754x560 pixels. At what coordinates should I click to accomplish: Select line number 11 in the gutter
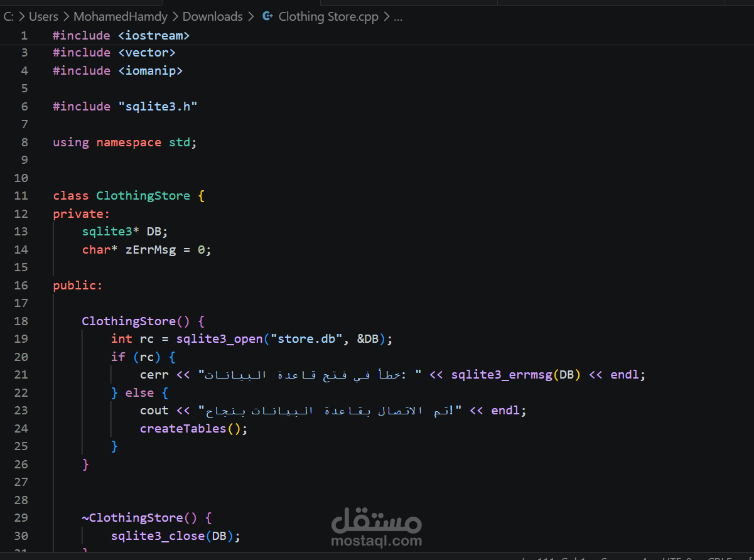pyautogui.click(x=21, y=196)
